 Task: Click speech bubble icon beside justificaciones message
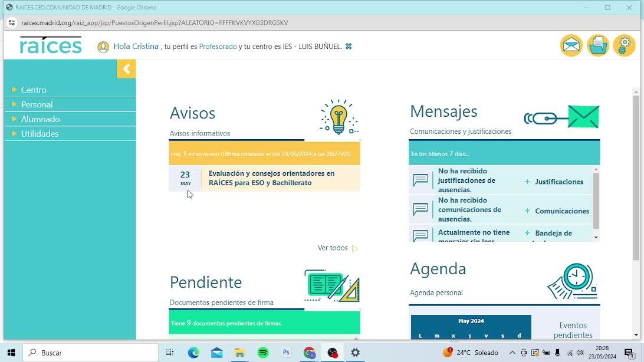(420, 180)
